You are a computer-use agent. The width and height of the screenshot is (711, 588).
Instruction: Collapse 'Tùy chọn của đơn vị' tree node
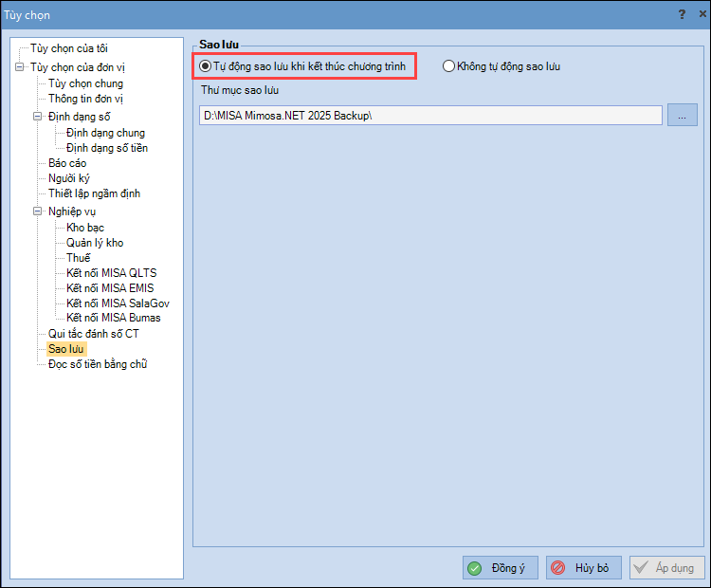click(x=19, y=67)
